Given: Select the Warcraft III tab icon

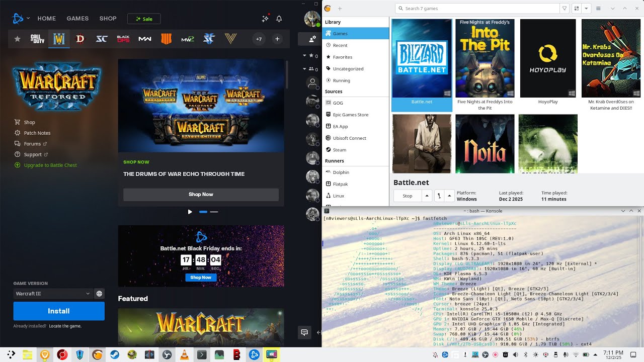Looking at the screenshot, I should coord(59,39).
